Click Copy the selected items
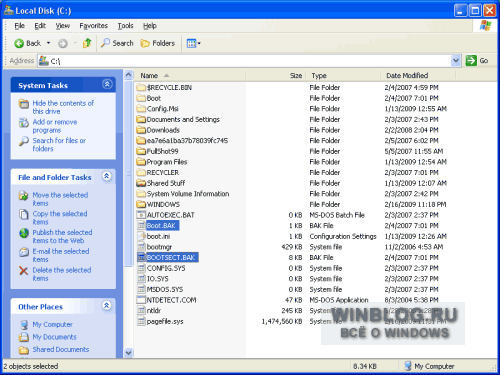Viewport: 500px width, 375px height. coord(60,218)
